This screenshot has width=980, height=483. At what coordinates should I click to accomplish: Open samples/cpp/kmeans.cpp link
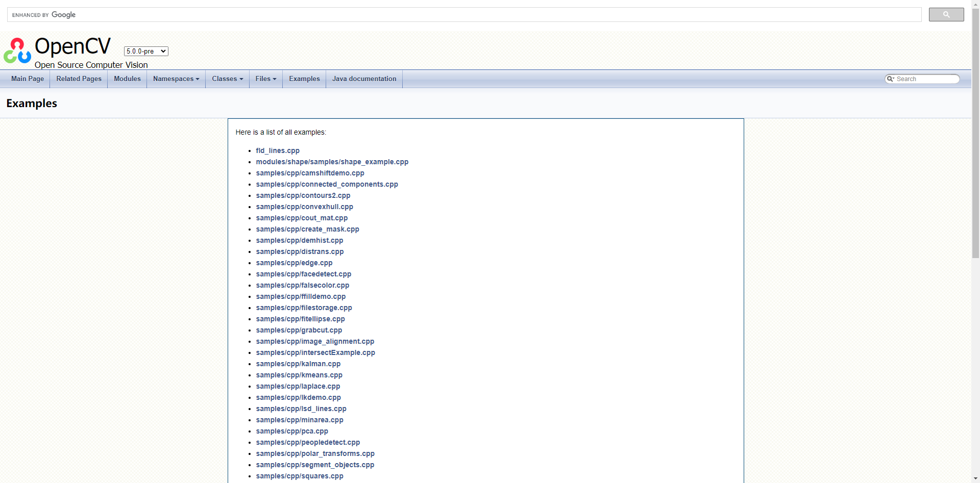point(300,375)
